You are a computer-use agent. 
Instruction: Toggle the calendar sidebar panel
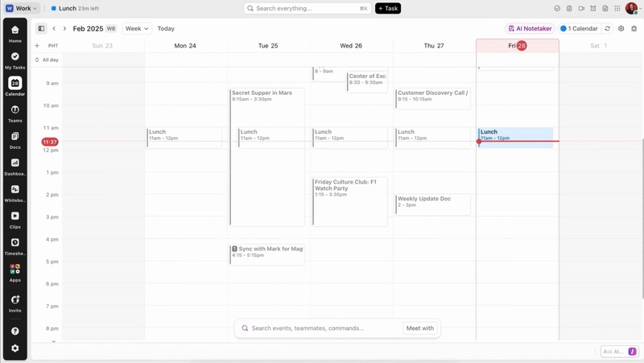pos(41,28)
